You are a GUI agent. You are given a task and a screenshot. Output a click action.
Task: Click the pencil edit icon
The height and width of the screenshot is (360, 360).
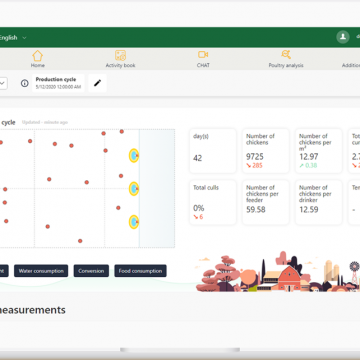click(x=97, y=83)
